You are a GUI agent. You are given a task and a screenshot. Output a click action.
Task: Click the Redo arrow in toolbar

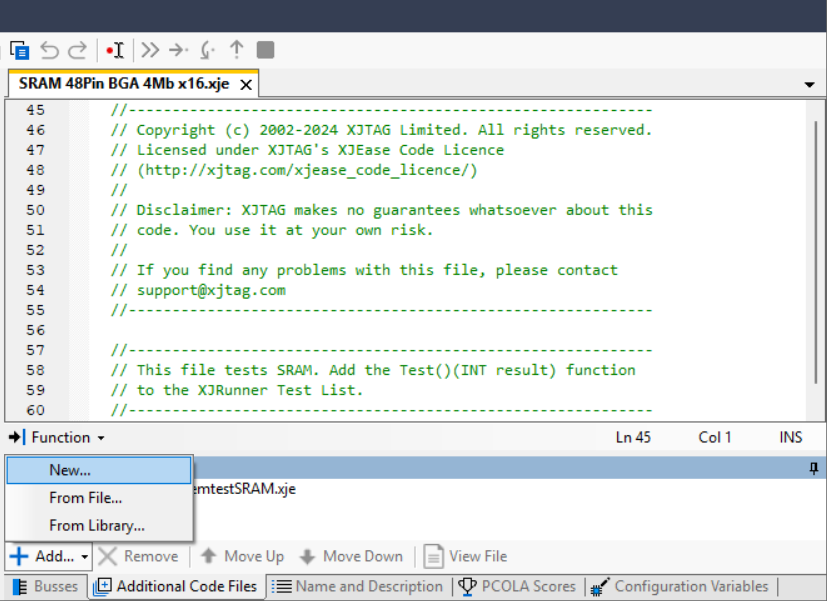[77, 50]
